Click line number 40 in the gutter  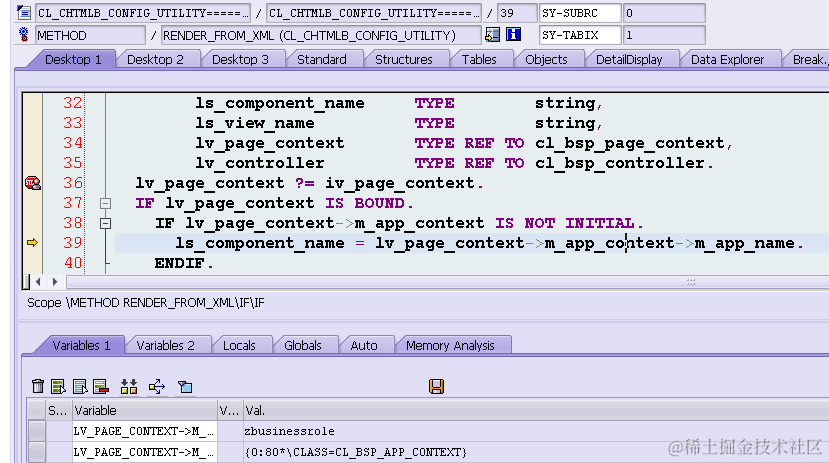(72, 263)
